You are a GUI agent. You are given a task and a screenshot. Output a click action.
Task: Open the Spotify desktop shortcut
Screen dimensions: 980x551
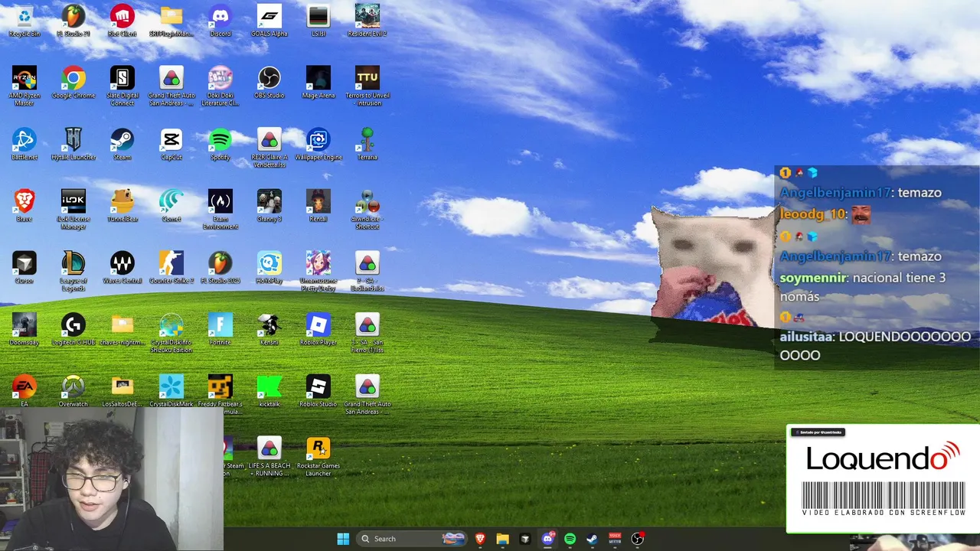click(220, 144)
